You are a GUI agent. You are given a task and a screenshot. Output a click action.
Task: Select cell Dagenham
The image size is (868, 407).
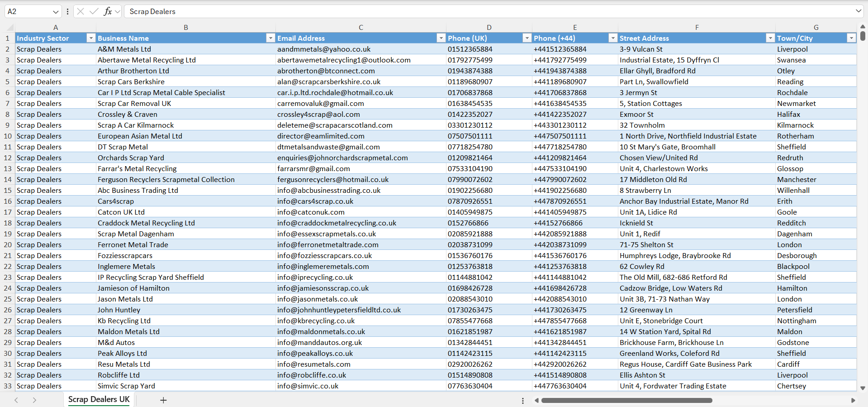pyautogui.click(x=816, y=234)
